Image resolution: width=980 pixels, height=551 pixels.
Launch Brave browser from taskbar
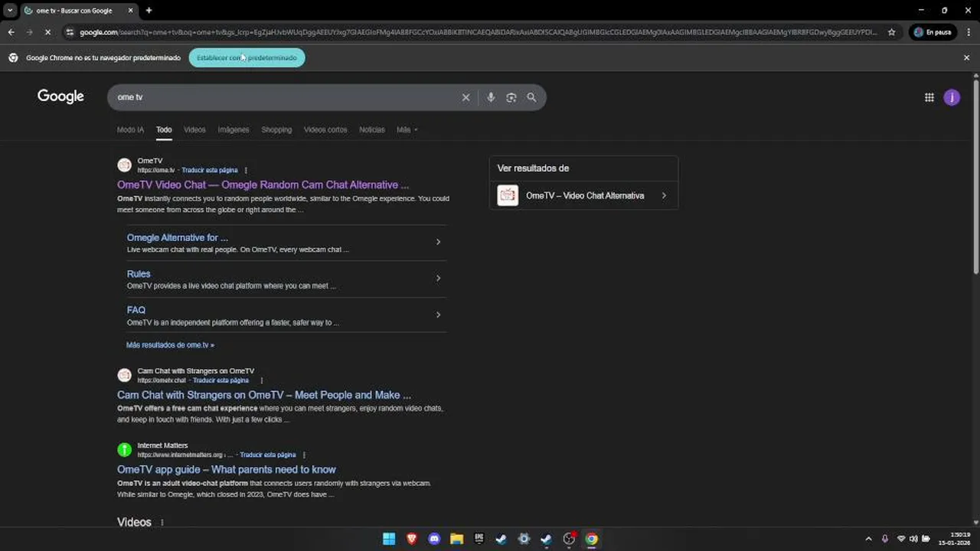click(x=412, y=539)
